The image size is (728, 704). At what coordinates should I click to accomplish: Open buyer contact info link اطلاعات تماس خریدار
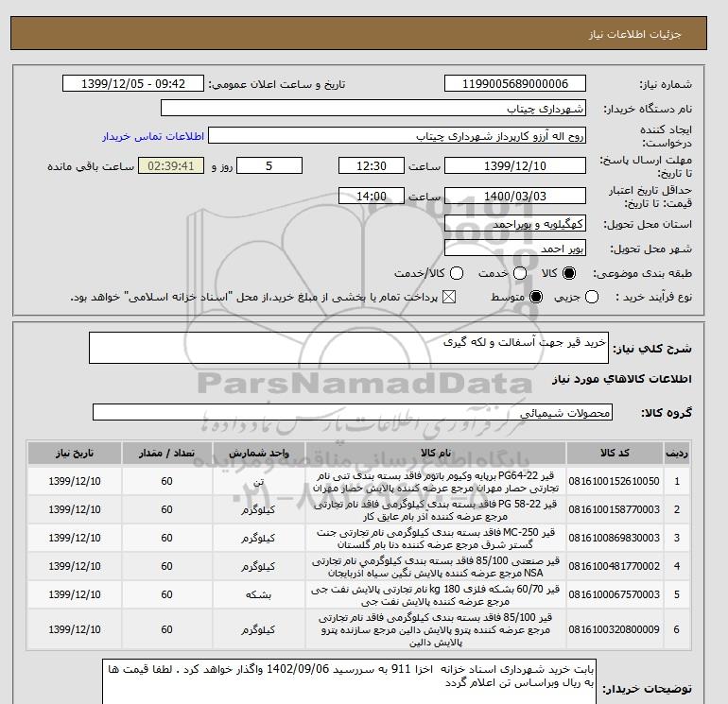(x=153, y=136)
